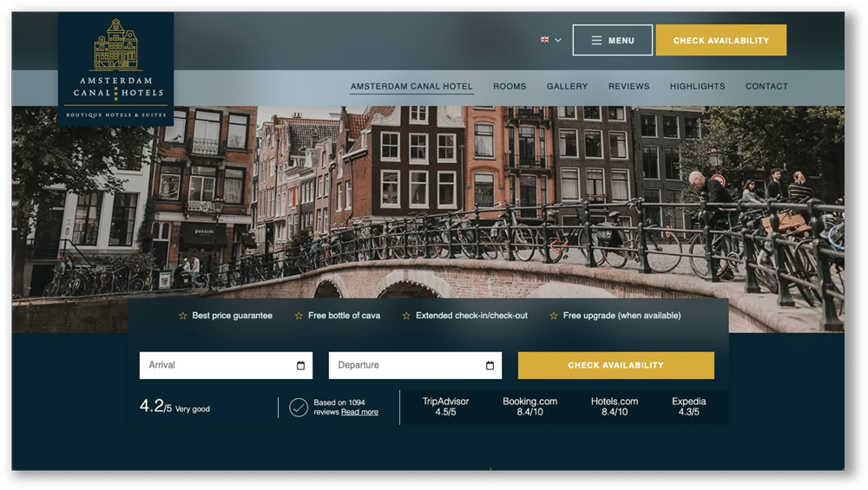868x490 pixels.
Task: Click the Hotels.com 8.4/10 rating
Action: pyautogui.click(x=615, y=407)
